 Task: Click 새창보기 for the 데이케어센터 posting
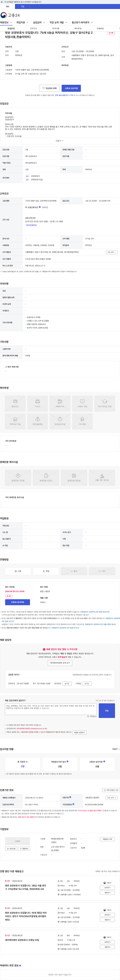[x=107, y=947]
